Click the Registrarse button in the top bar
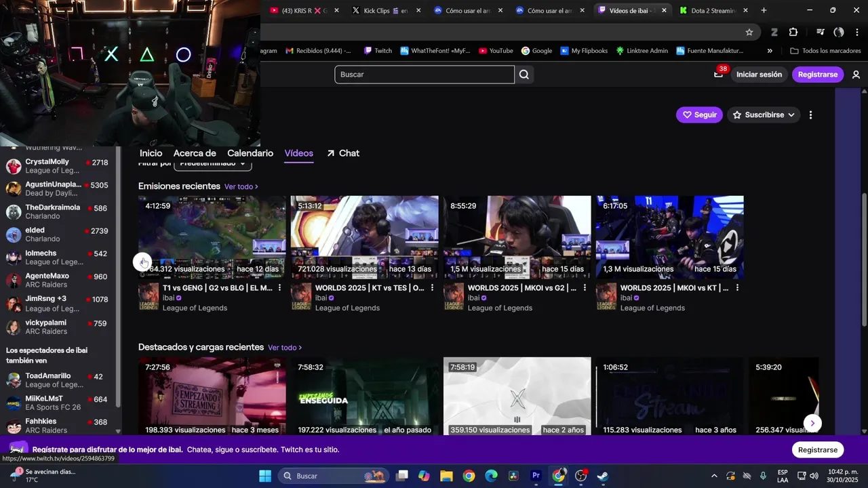 [818, 75]
